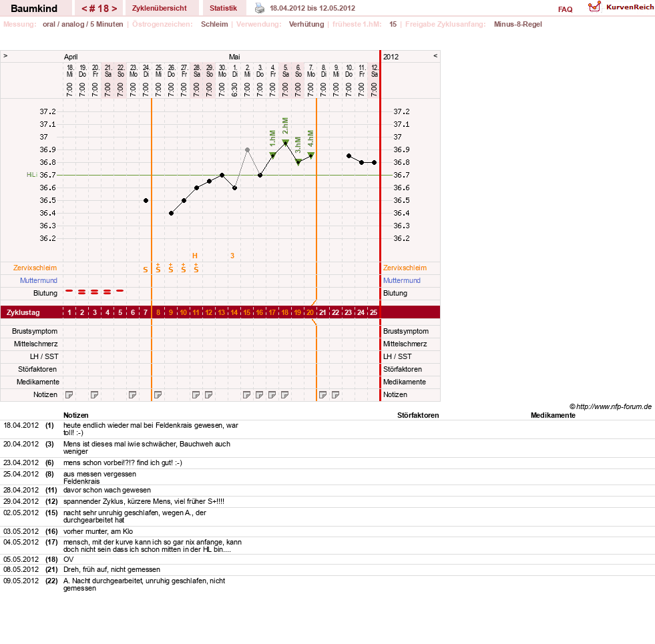Click the temperature point at 36.4 on day 9
The width and height of the screenshot is (655, 644).
tap(172, 213)
